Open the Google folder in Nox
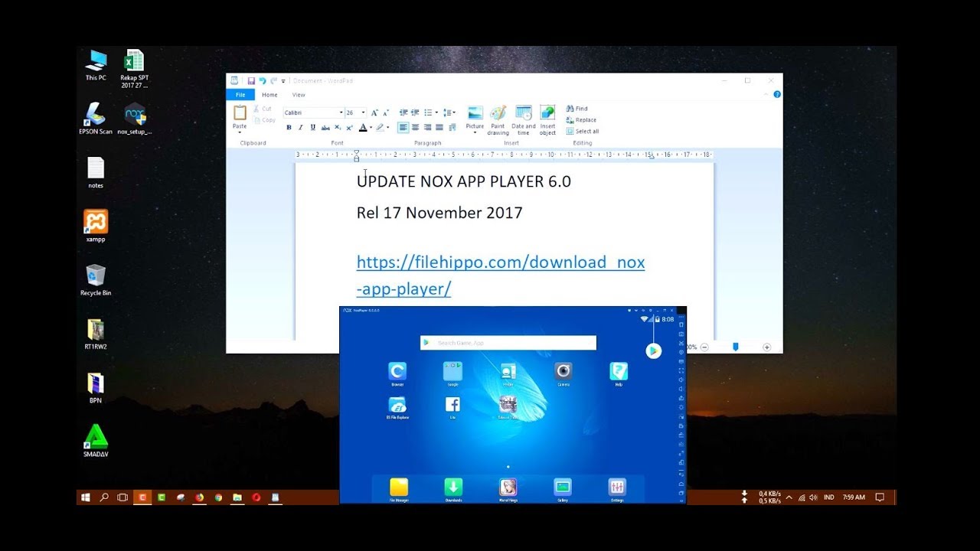The width and height of the screenshot is (980, 551). click(452, 371)
